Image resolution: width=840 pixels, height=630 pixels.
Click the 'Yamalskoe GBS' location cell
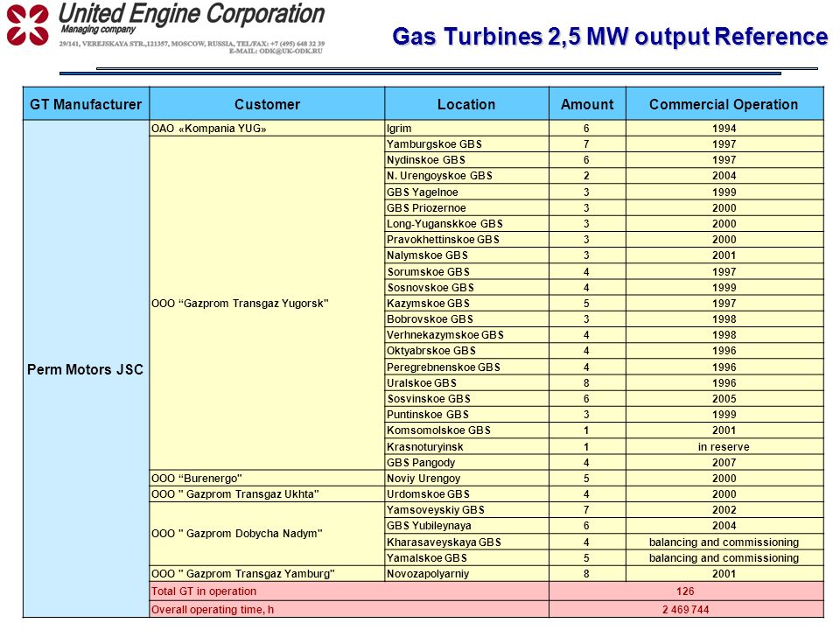pos(466,557)
